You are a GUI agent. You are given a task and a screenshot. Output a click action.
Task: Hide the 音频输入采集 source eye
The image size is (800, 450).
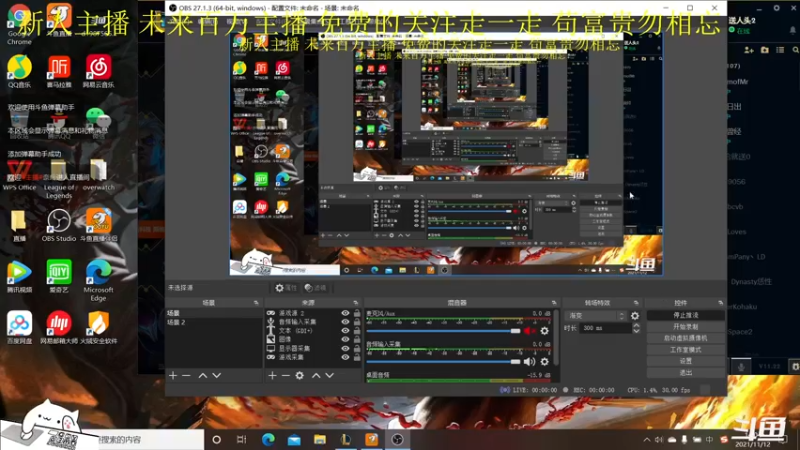tap(345, 322)
